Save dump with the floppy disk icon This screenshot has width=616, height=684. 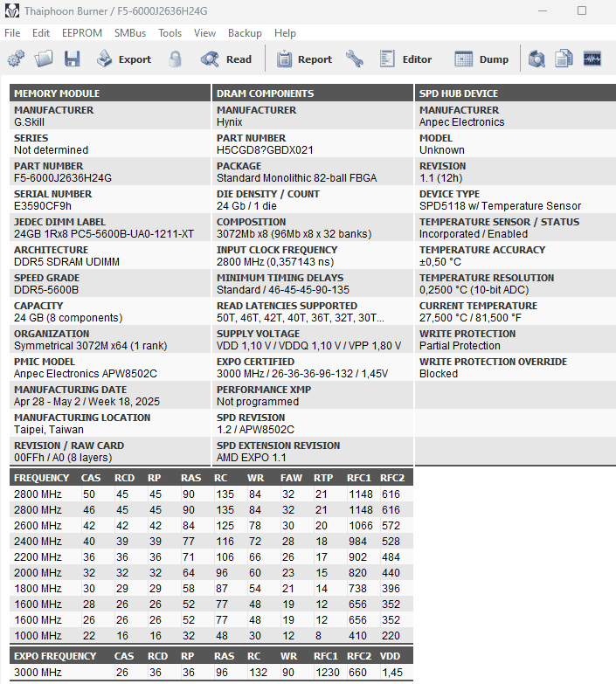(72, 59)
